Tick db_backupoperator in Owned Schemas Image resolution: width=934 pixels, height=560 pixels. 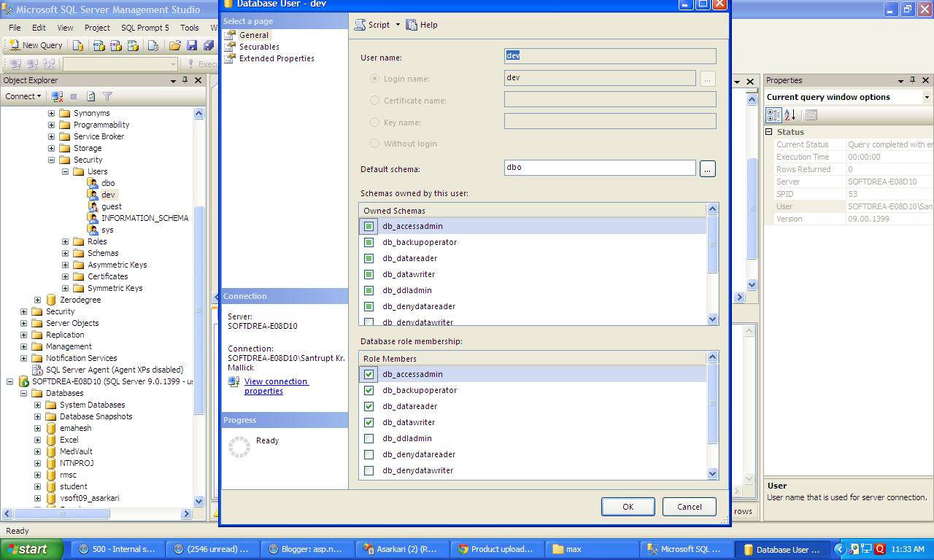[x=368, y=242]
